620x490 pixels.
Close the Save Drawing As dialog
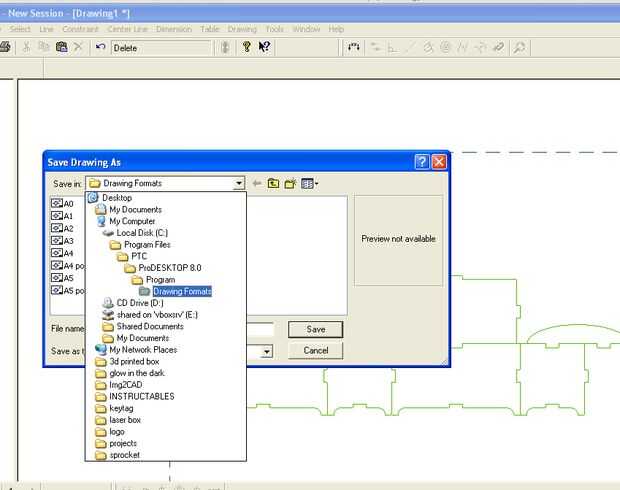click(439, 162)
